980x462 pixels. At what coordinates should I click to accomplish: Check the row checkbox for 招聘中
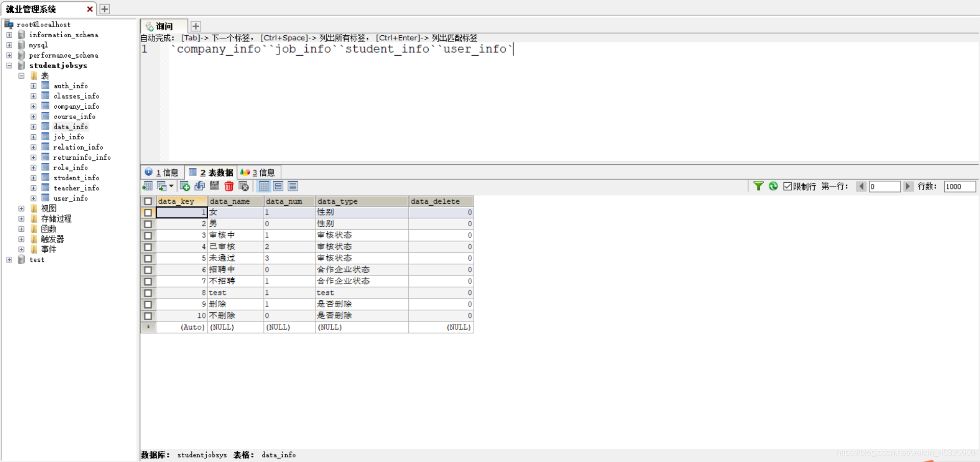click(x=148, y=270)
